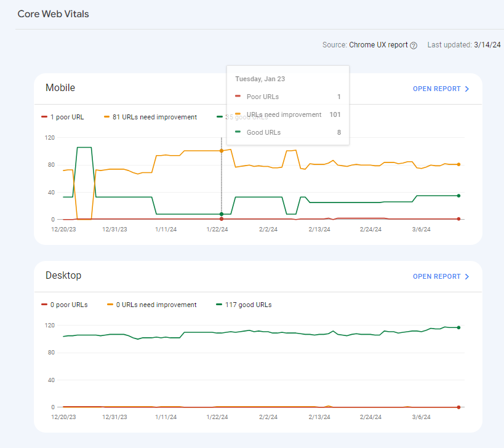Select the orange endpoint dot on the Mobile chart
Image resolution: width=504 pixels, height=448 pixels.
pos(458,164)
